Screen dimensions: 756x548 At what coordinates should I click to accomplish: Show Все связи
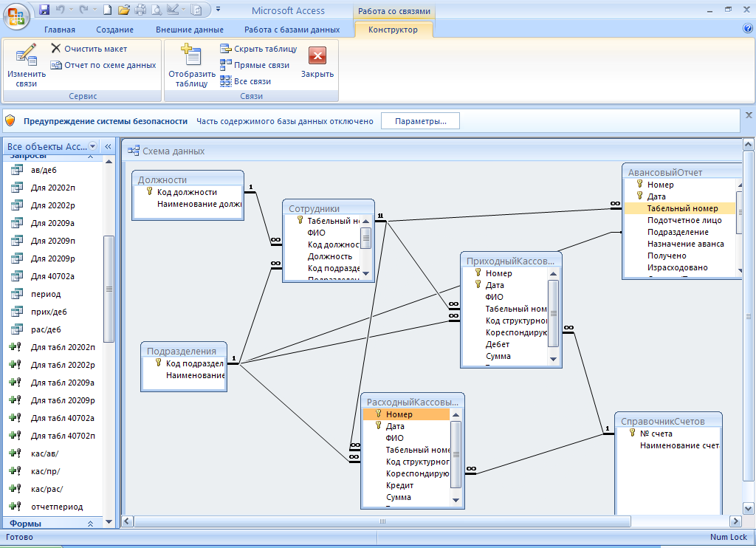[246, 81]
